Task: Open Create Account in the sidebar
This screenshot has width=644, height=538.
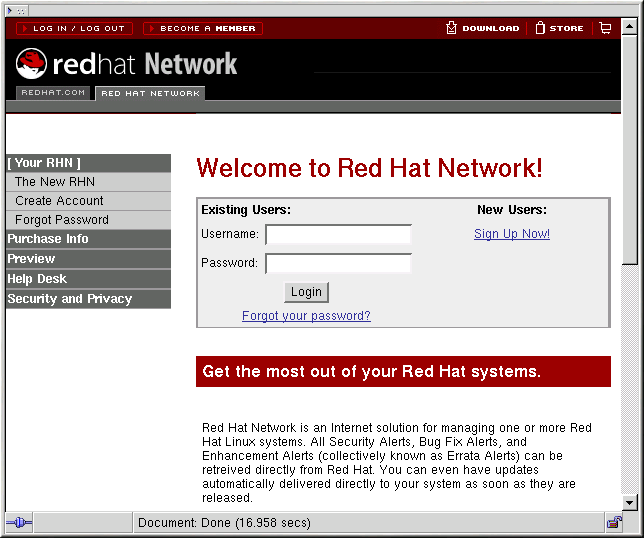Action: (x=59, y=201)
